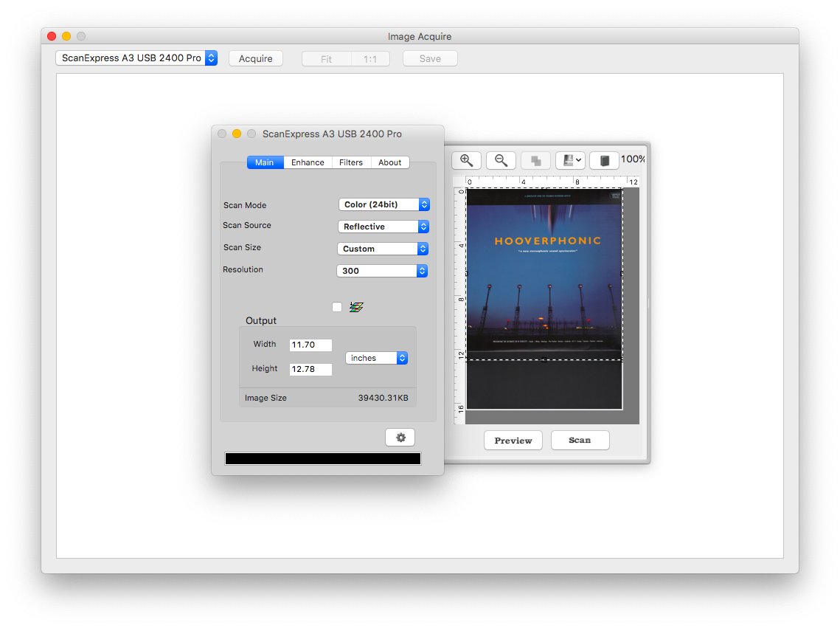The image size is (840, 628).
Task: Switch to the Enhance tab
Action: point(308,162)
